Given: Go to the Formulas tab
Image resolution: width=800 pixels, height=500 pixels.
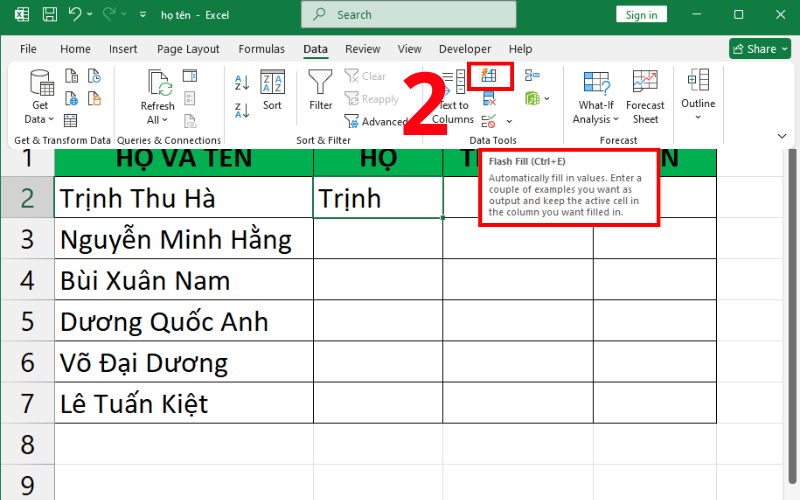Looking at the screenshot, I should 262,49.
